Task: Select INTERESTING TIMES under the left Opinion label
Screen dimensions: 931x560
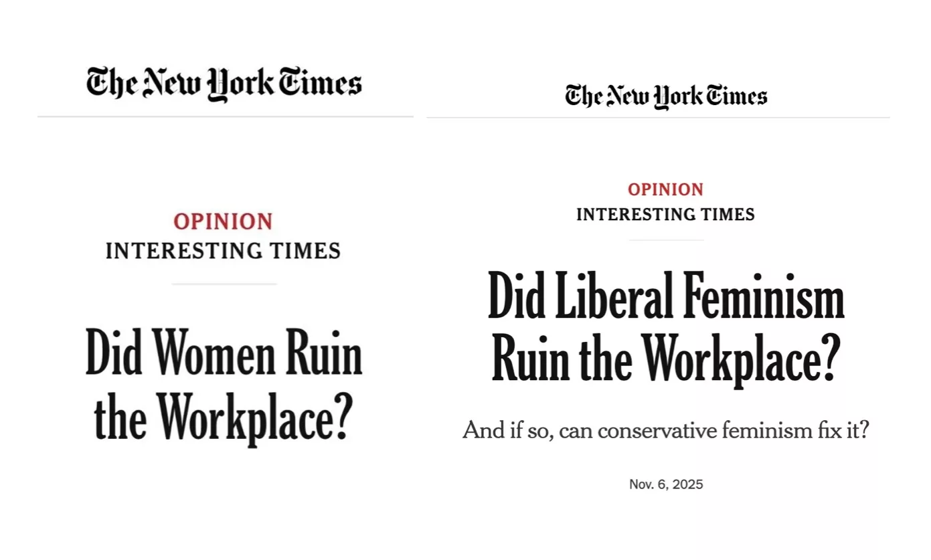Action: click(224, 251)
